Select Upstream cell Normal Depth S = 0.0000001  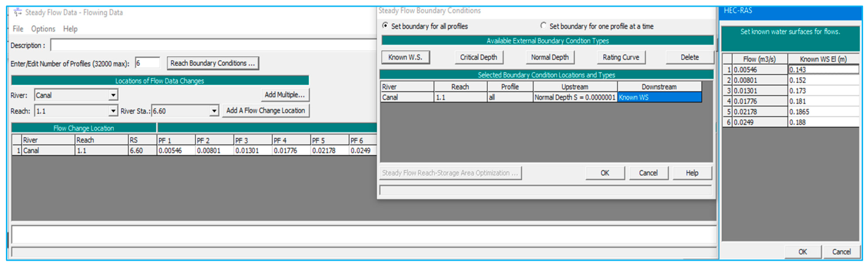575,97
